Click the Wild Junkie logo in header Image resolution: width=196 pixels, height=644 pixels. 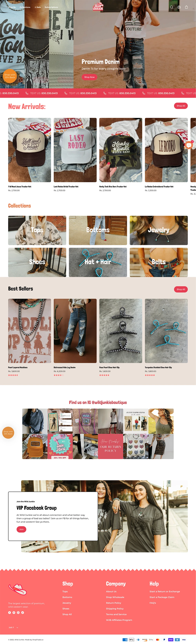point(98,7)
